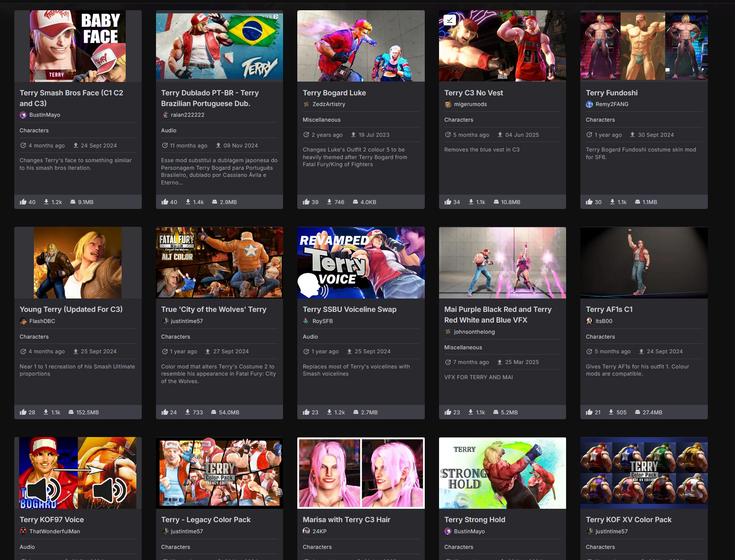Open Miscellaneous category on Terry Bogard Luke card
The width and height of the screenshot is (735, 560).
(x=321, y=120)
